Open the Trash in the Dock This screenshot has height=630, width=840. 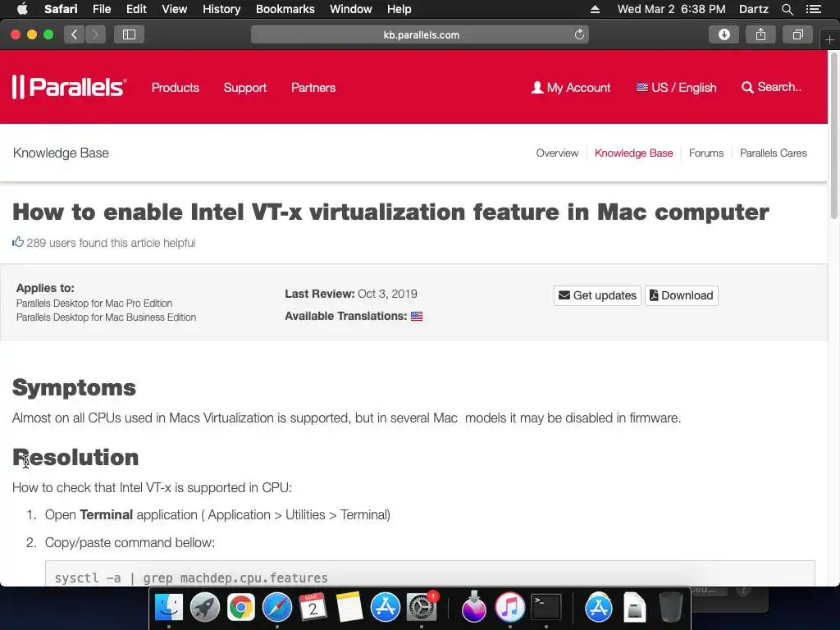click(671, 608)
